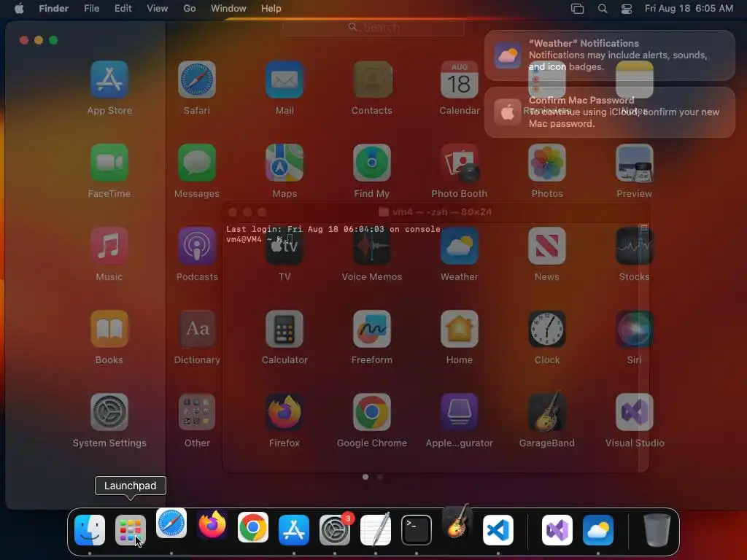Open Visual Studio in Launchpad grid
The image size is (747, 560).
[x=635, y=412]
